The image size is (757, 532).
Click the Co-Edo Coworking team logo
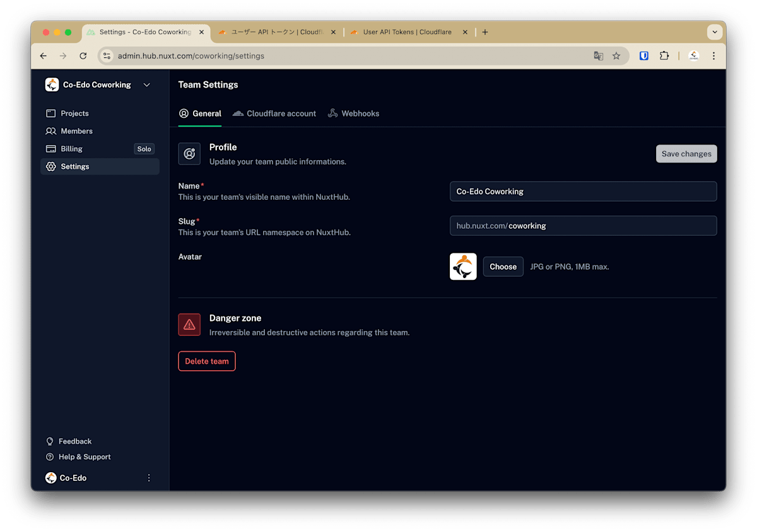52,84
